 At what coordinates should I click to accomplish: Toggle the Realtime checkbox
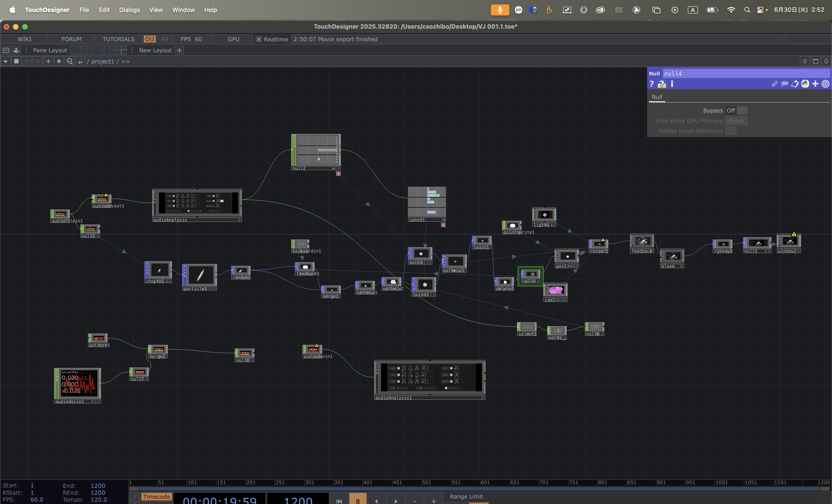click(x=259, y=39)
